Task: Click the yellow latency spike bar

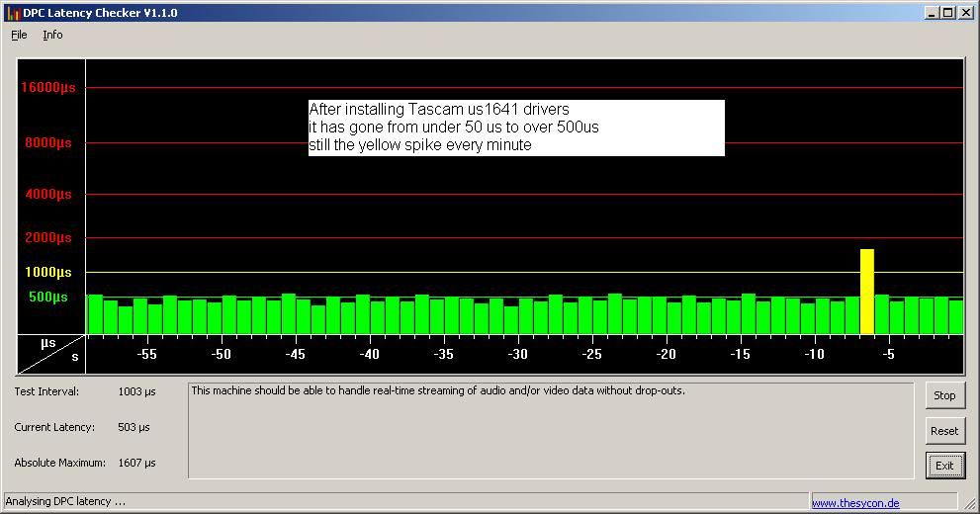Action: (x=867, y=292)
